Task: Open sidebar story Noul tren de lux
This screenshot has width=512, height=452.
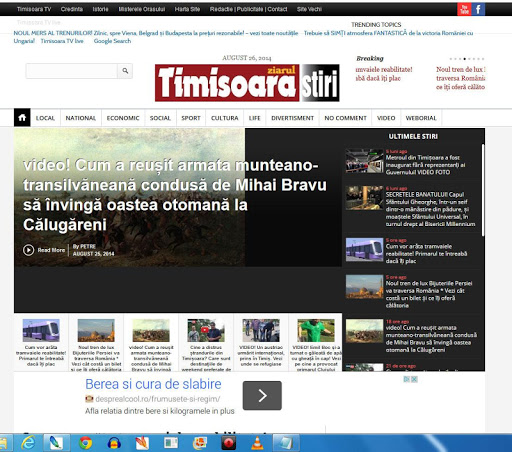Action: (x=429, y=294)
